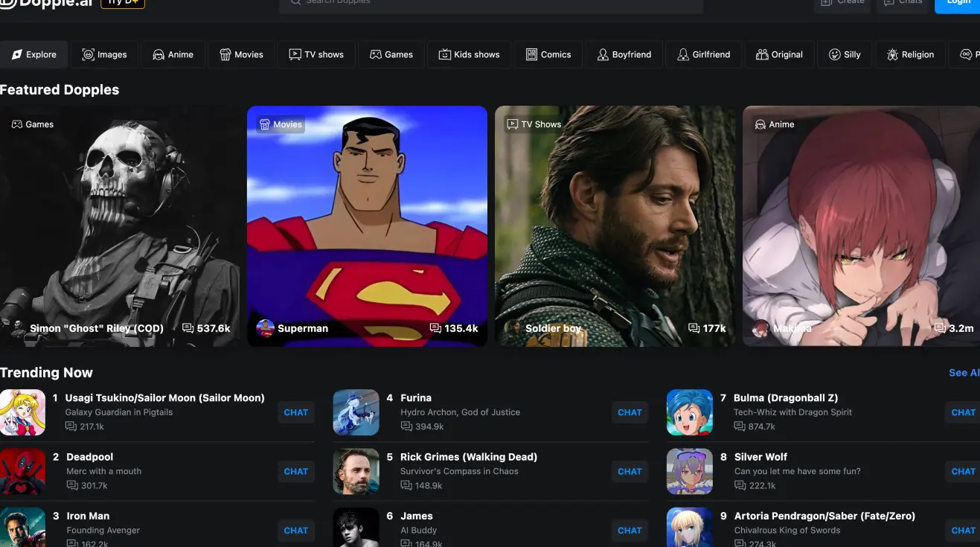Select Rick Grimes avatar thumbnail
This screenshot has height=547, width=980.
356,471
